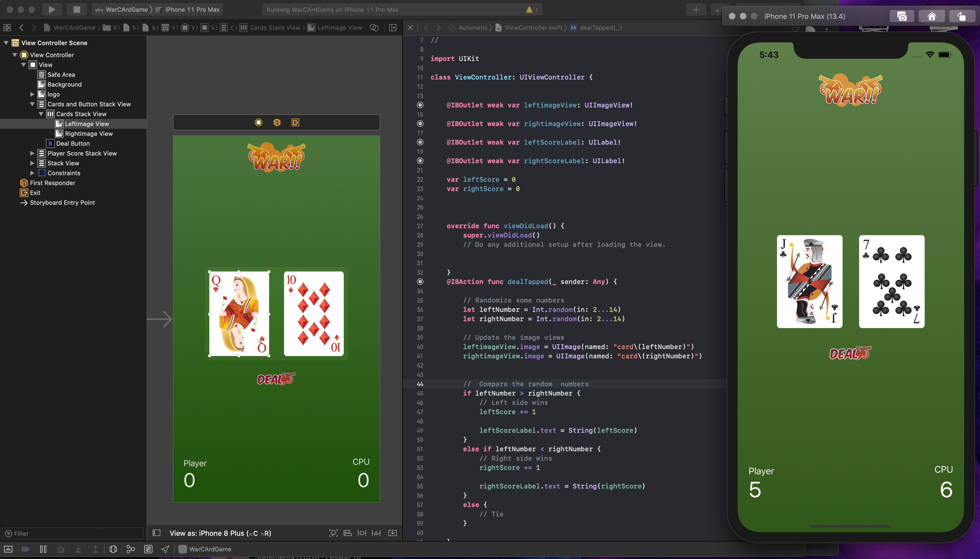Collapse the Cards Stack View tree node
Viewport: 980px width, 559px height.
pos(41,114)
